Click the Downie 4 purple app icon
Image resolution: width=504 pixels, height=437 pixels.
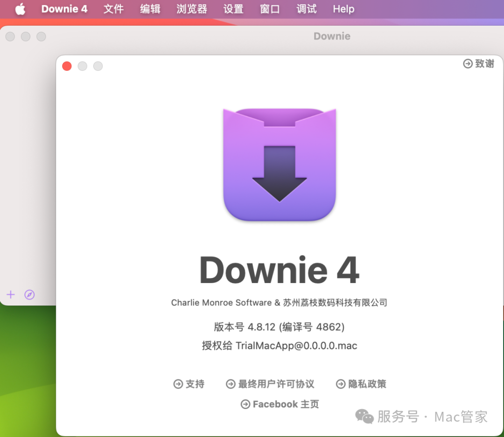coord(280,165)
